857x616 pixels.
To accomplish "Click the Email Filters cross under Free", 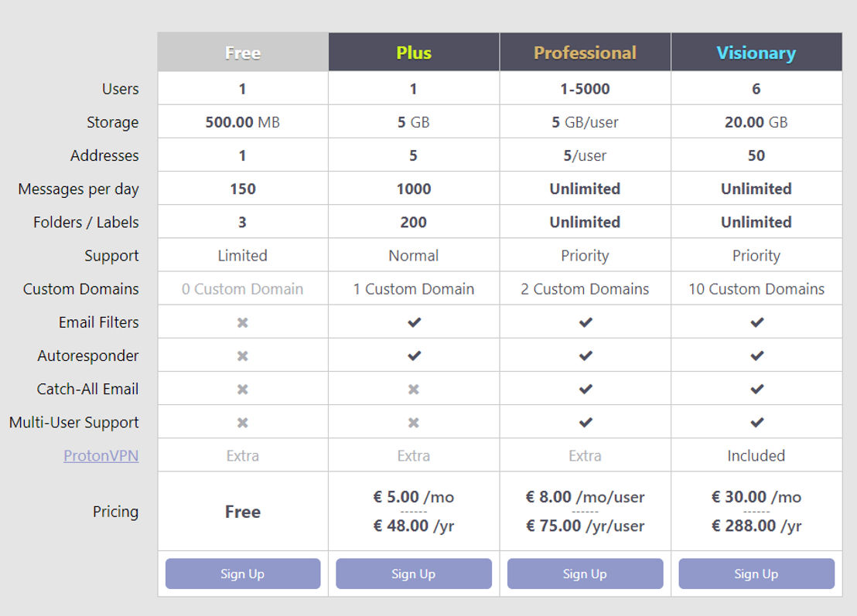I will tap(243, 323).
